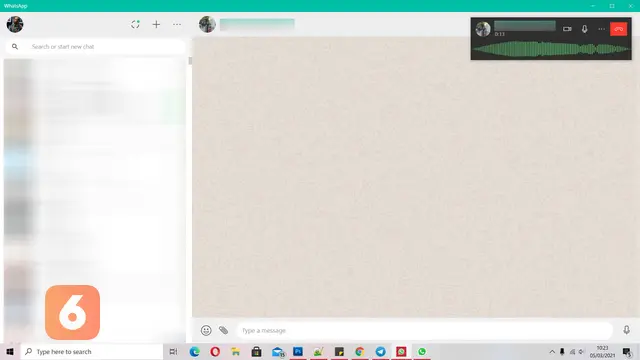
Task: Open the Mail app from the taskbar
Action: (x=278, y=351)
